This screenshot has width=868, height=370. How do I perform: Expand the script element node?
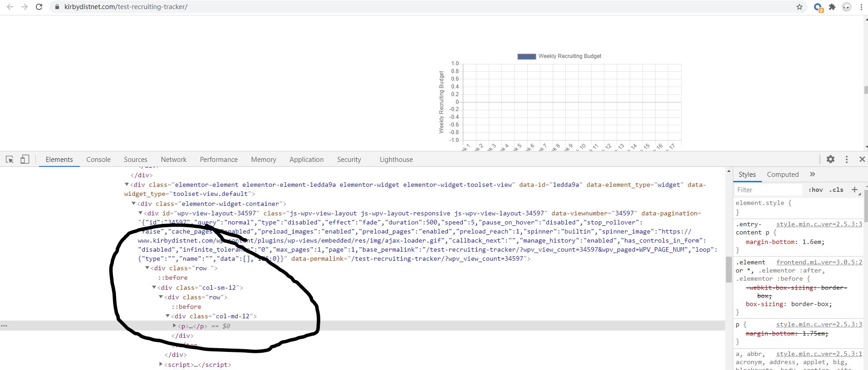[161, 364]
